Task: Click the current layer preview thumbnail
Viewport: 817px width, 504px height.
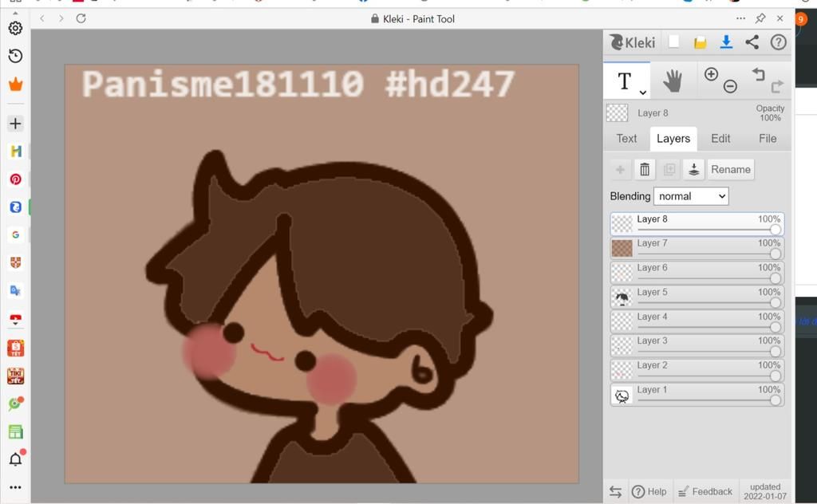Action: pyautogui.click(x=617, y=113)
